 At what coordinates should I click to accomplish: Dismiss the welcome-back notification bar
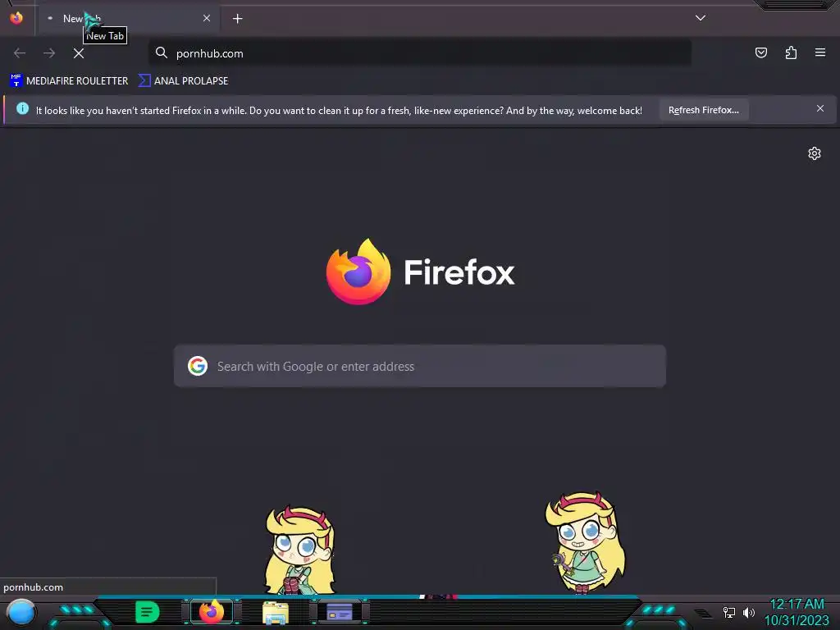tap(820, 109)
